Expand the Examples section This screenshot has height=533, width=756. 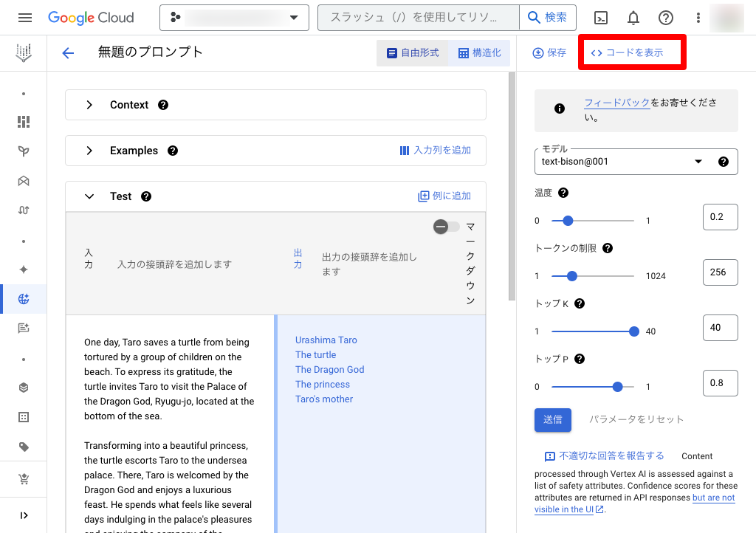tap(89, 151)
